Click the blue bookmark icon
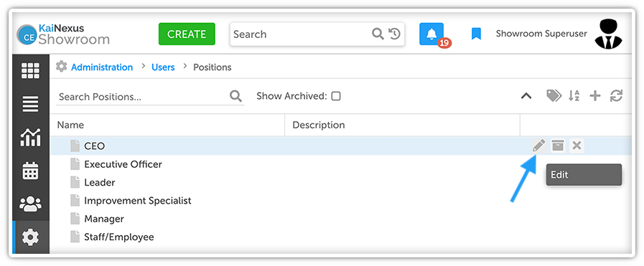The width and height of the screenshot is (644, 266). click(476, 34)
